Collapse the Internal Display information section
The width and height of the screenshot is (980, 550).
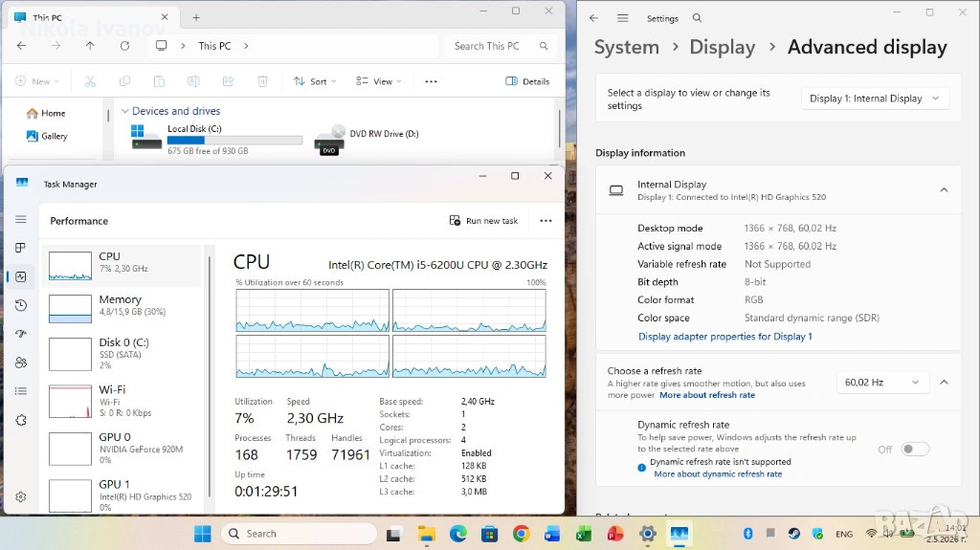click(x=944, y=190)
